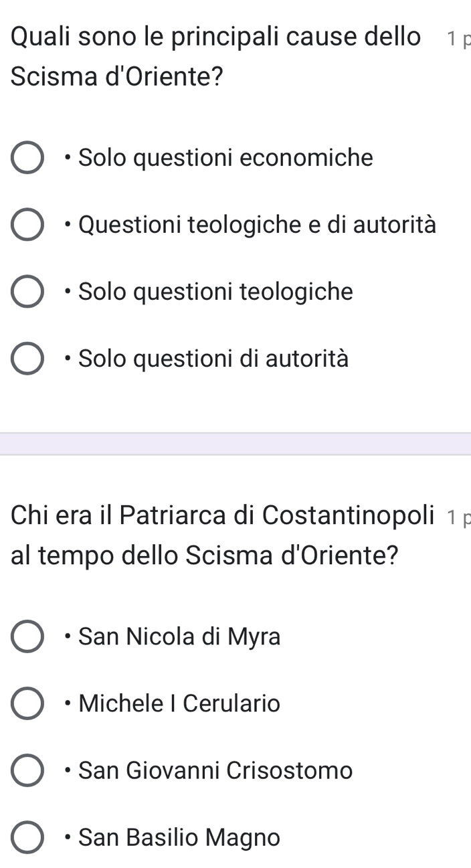
Task: Click the 'Michele I Cerulario' answer label
Action: coord(179,703)
